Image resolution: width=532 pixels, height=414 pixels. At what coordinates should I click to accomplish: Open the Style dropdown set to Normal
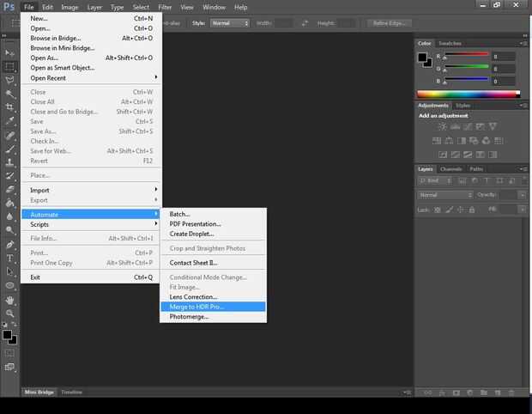click(x=230, y=23)
